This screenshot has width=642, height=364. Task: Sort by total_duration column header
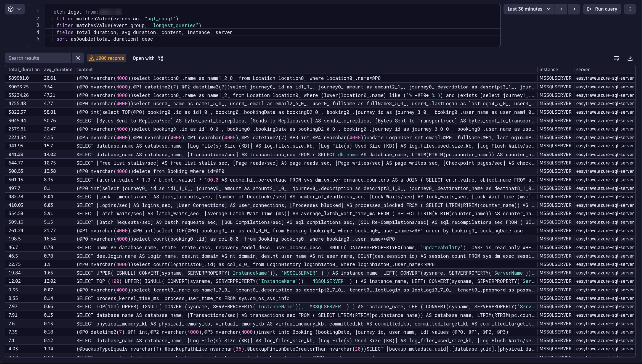[24, 69]
